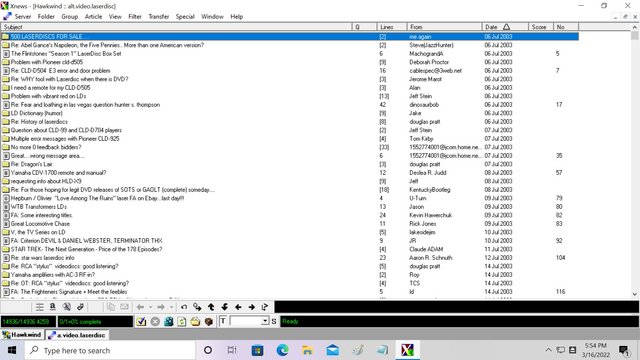The width and height of the screenshot is (640, 360).
Task: Click folder icon of 'requesting info about HLD-X9'
Action: click(6, 181)
